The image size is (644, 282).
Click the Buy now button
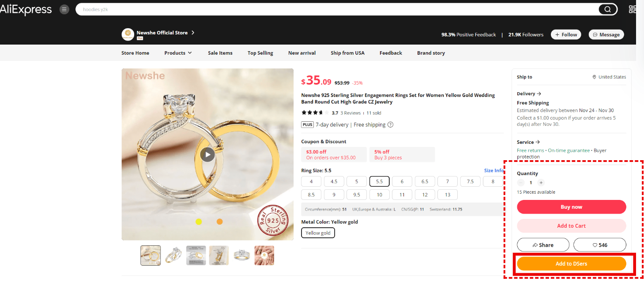[571, 207]
